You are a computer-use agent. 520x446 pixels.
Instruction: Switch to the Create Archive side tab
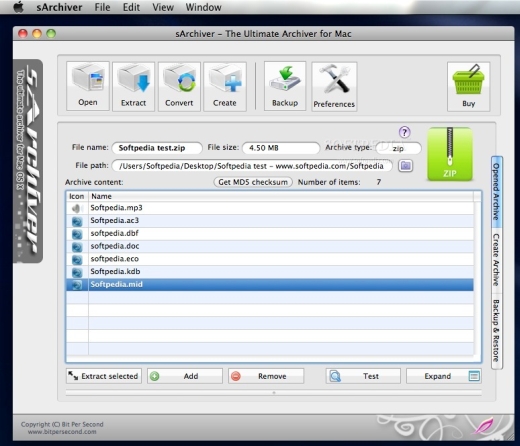click(x=497, y=260)
